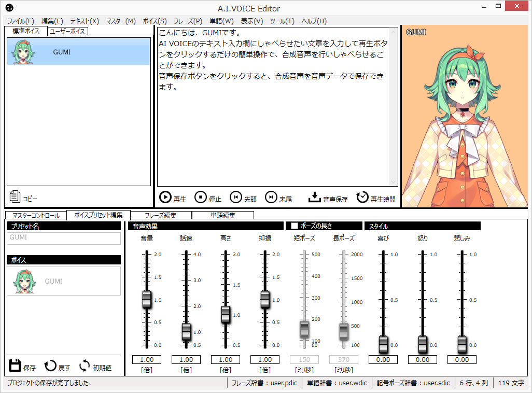Click '記号ポーズ辞書：user.sdic' in status bar
Screen dimensions: 532x393
pos(413,383)
